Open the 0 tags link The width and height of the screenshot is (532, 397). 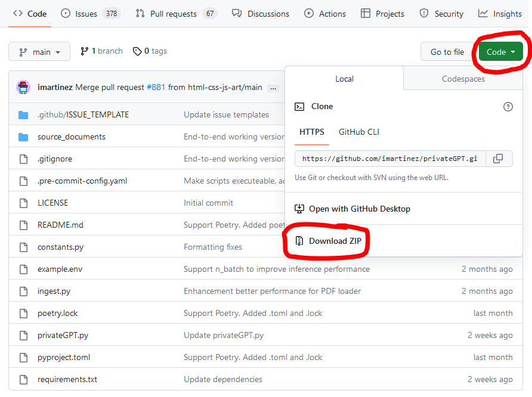(150, 51)
